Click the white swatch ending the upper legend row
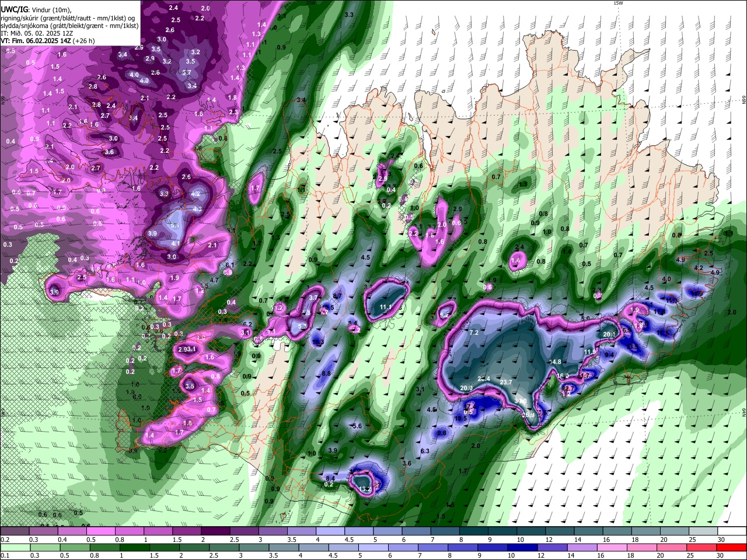 coord(732,531)
